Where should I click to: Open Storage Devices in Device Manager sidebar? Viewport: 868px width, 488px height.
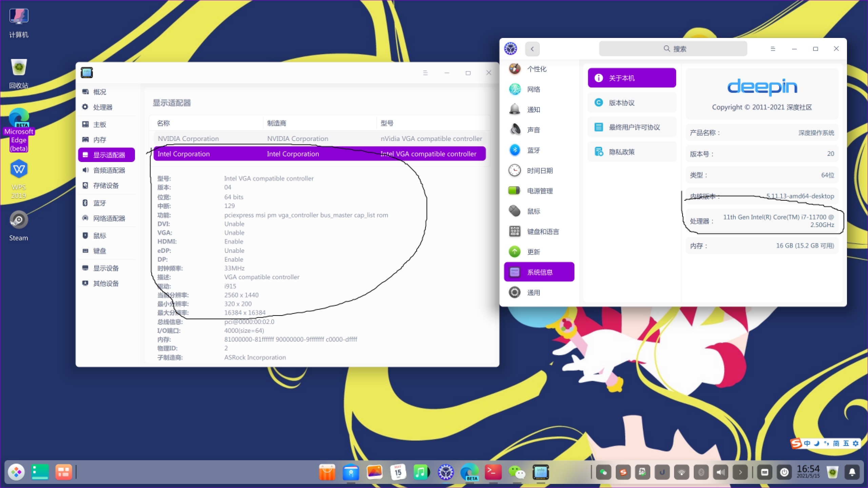(x=105, y=185)
